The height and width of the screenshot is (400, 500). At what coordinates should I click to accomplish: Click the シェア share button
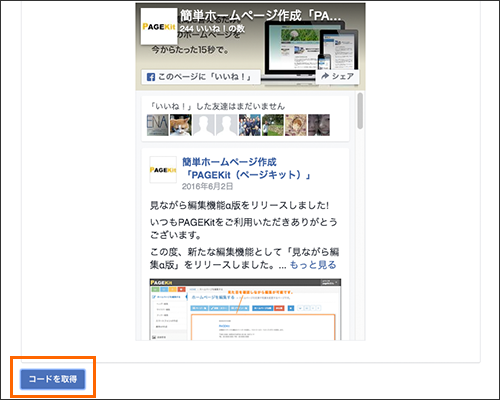coord(337,76)
